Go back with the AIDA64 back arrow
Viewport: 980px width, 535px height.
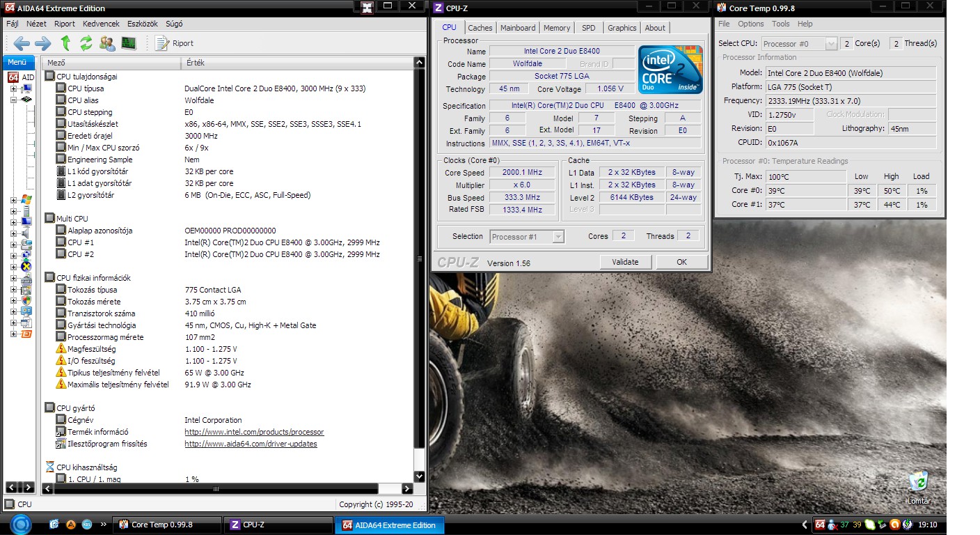click(x=22, y=43)
